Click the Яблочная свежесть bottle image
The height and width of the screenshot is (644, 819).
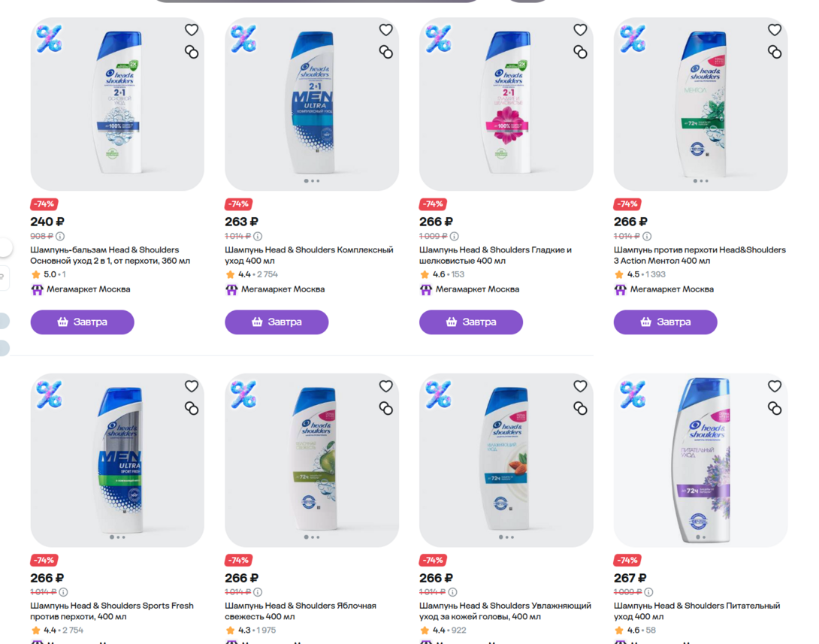click(x=312, y=458)
